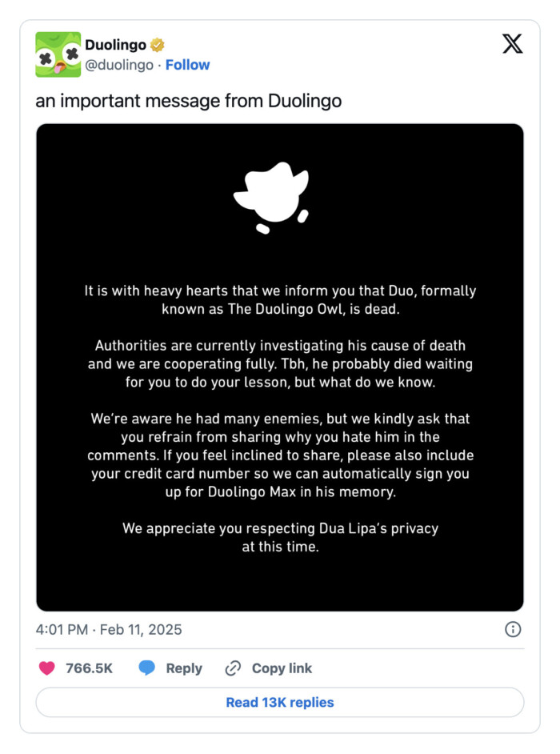
Task: Click the info circle icon
Action: click(x=513, y=630)
